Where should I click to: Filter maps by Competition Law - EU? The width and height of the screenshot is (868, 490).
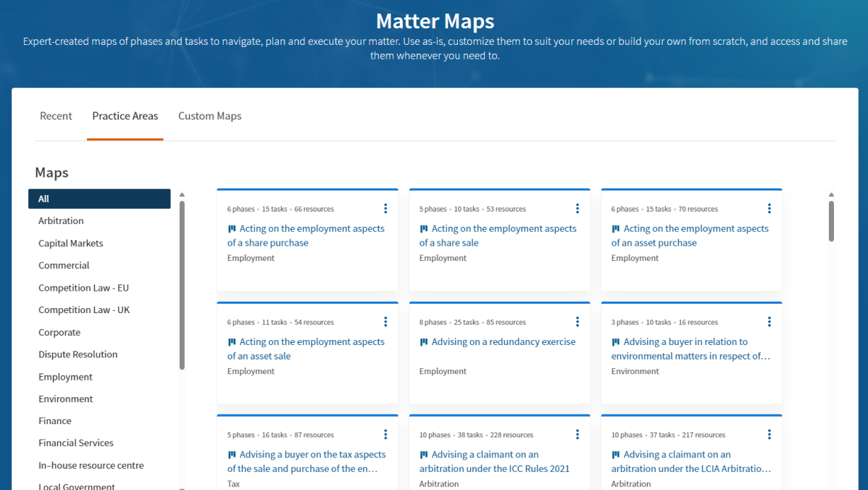click(83, 288)
